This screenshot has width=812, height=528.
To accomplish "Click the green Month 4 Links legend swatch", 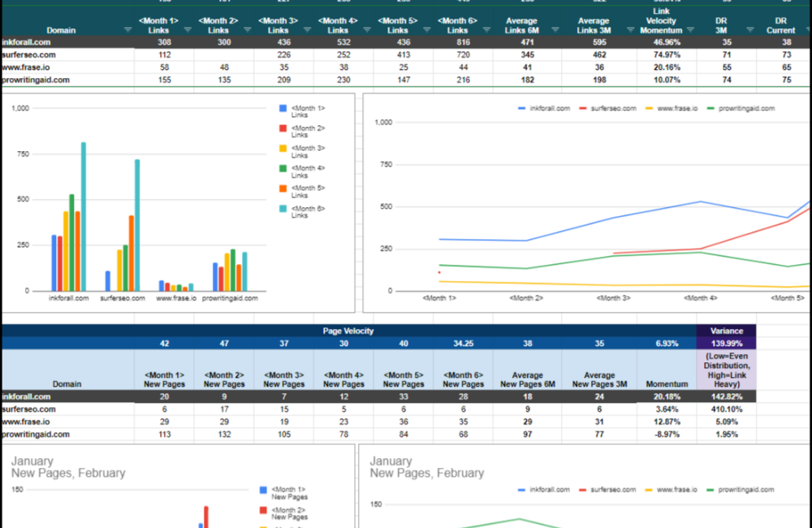I will (283, 168).
